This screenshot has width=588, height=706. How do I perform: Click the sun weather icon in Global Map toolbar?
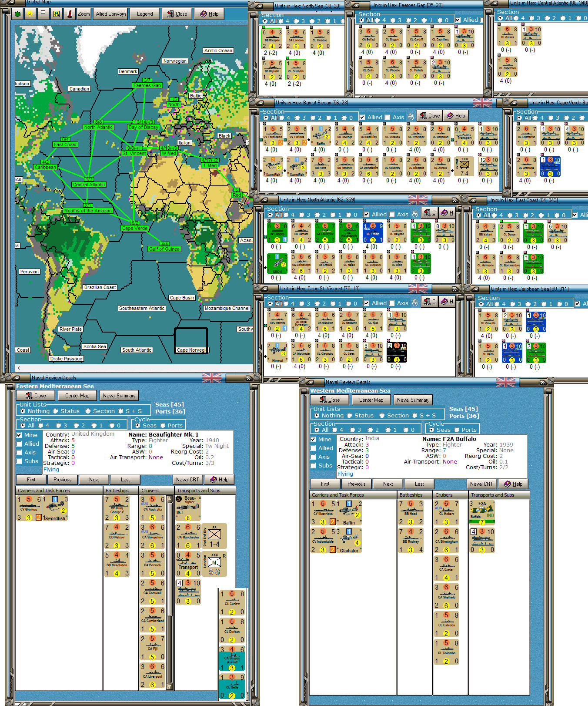30,14
